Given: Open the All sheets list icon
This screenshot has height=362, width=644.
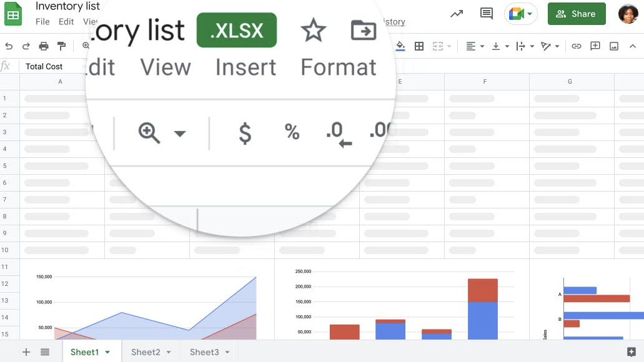Looking at the screenshot, I should coord(45,352).
